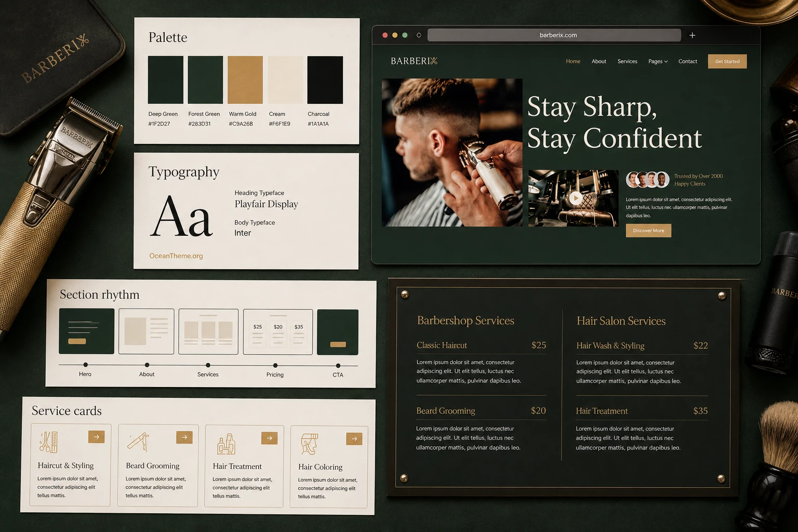This screenshot has width=798, height=532.
Task: Select the CTA section thumbnail in Section rhythm
Action: point(338,332)
